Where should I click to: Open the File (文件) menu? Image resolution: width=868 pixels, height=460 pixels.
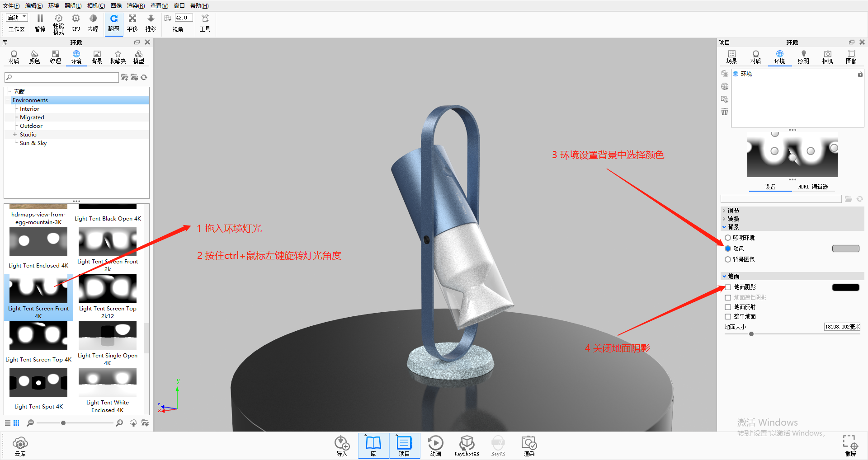pyautogui.click(x=11, y=6)
